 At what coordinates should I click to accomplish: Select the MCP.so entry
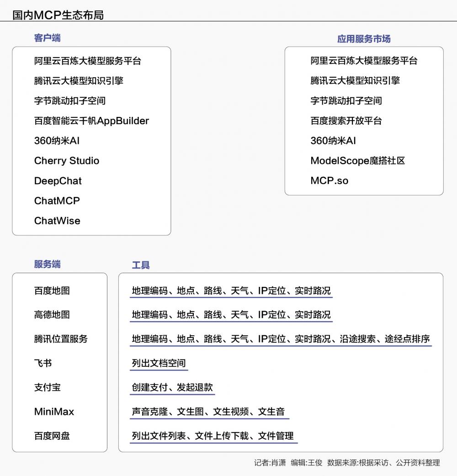coord(329,180)
